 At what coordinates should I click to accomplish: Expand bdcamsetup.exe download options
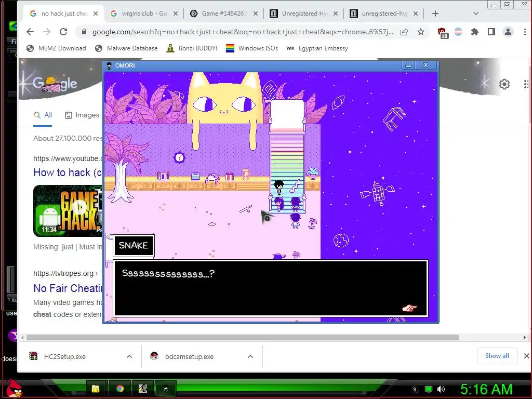click(x=250, y=356)
